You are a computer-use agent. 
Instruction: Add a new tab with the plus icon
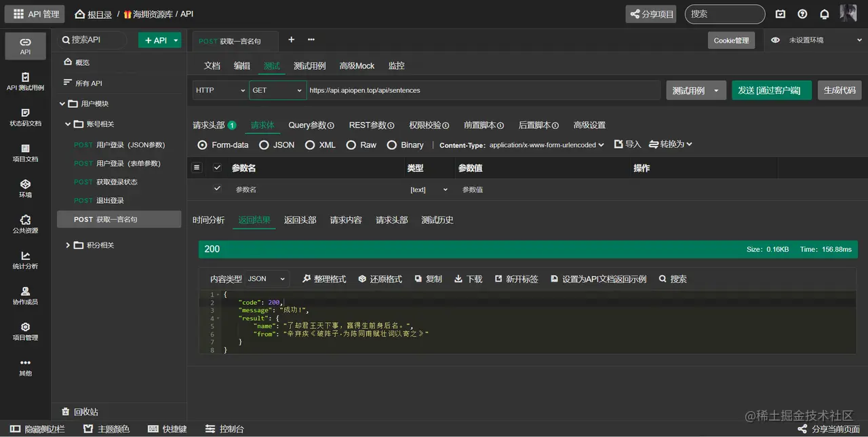click(x=291, y=39)
